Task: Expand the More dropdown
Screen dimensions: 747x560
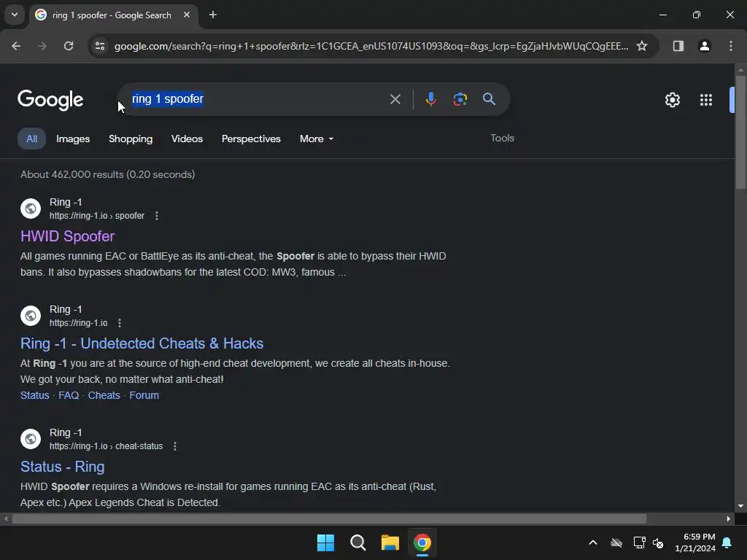Action: [317, 139]
